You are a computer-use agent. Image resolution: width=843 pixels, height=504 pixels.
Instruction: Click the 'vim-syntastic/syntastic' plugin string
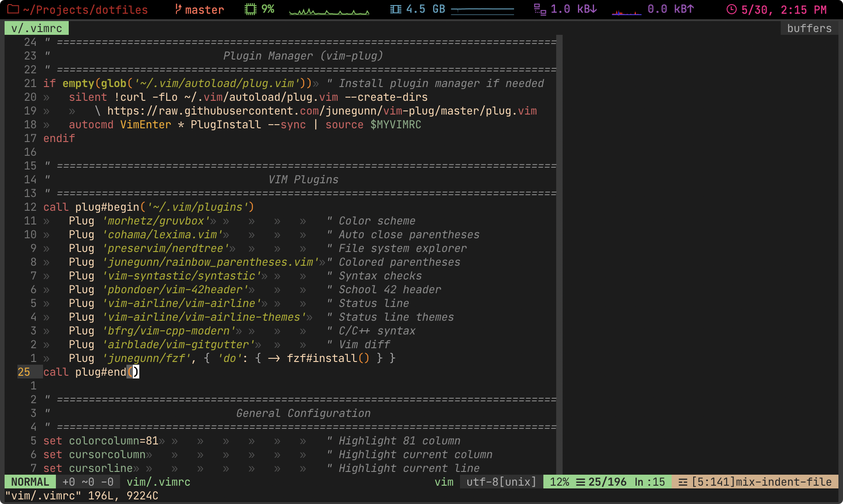(x=182, y=276)
